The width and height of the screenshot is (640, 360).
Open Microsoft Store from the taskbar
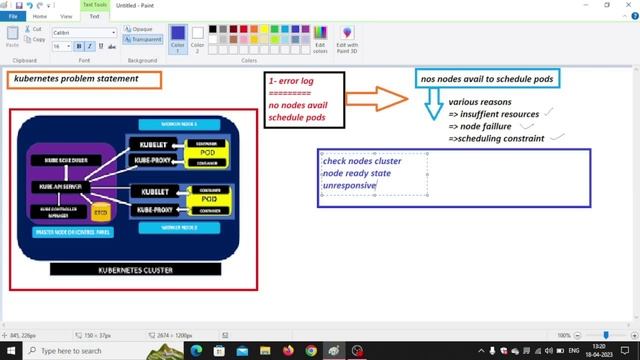(219, 351)
